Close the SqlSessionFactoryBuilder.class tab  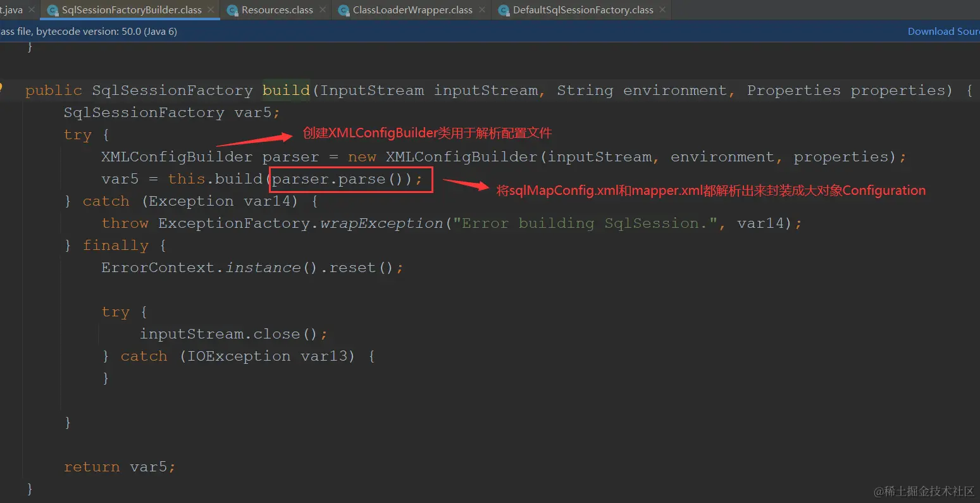click(211, 10)
